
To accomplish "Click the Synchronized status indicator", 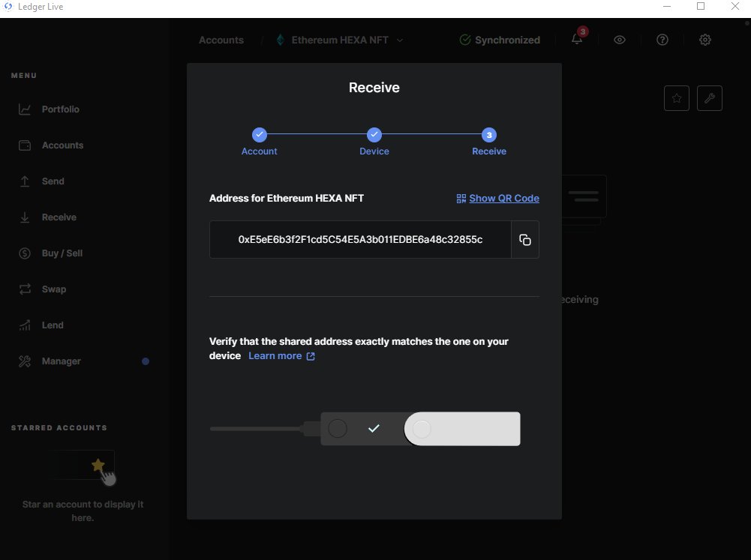I will tap(499, 40).
